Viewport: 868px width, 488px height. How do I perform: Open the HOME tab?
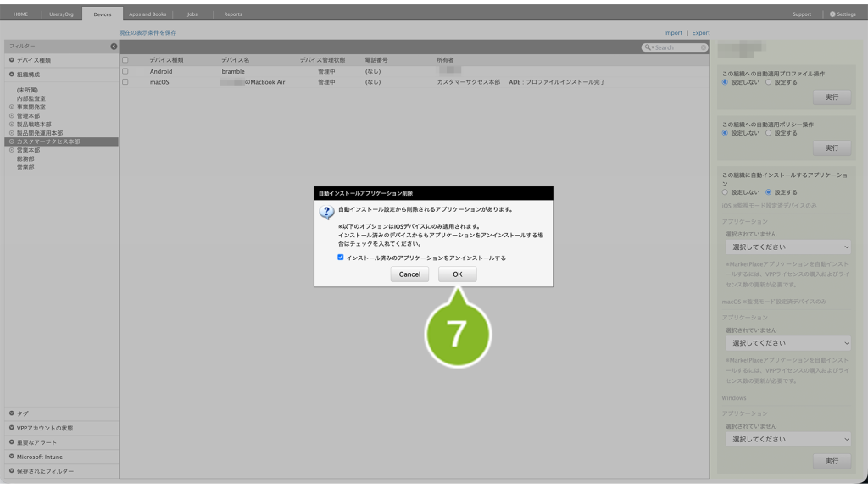20,14
